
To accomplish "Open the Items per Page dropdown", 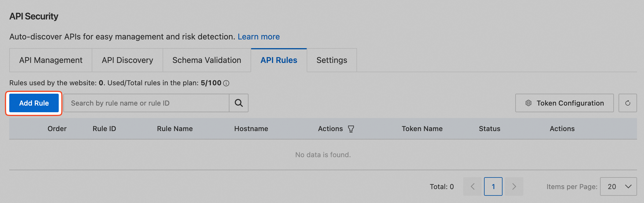I will 619,186.
